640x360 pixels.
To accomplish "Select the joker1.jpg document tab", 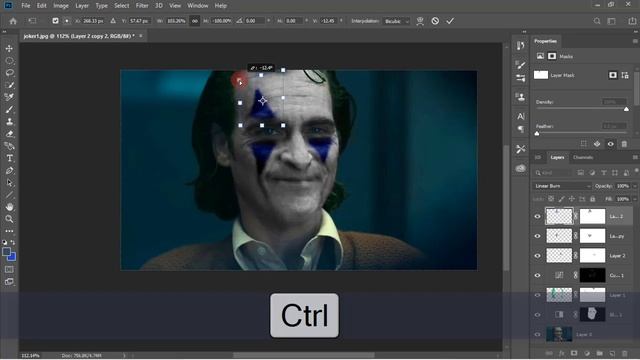I will (x=78, y=36).
